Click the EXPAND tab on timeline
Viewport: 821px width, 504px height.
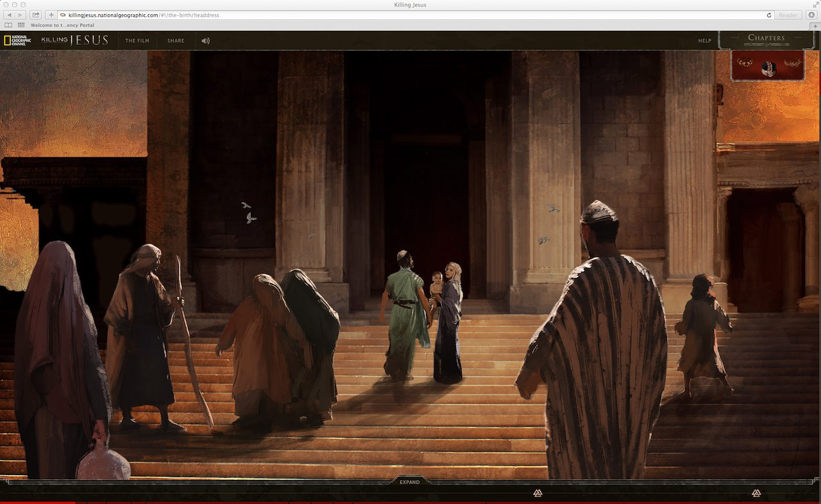(410, 482)
